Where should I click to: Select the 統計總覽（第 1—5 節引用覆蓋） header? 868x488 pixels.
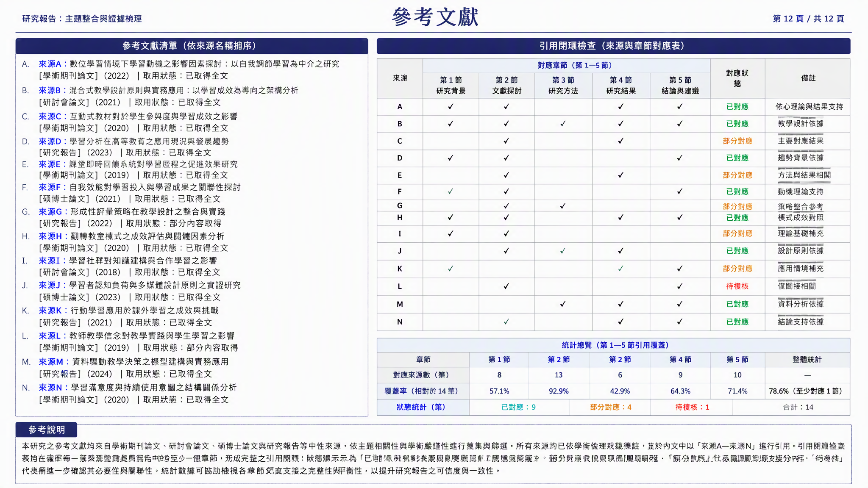click(x=613, y=345)
